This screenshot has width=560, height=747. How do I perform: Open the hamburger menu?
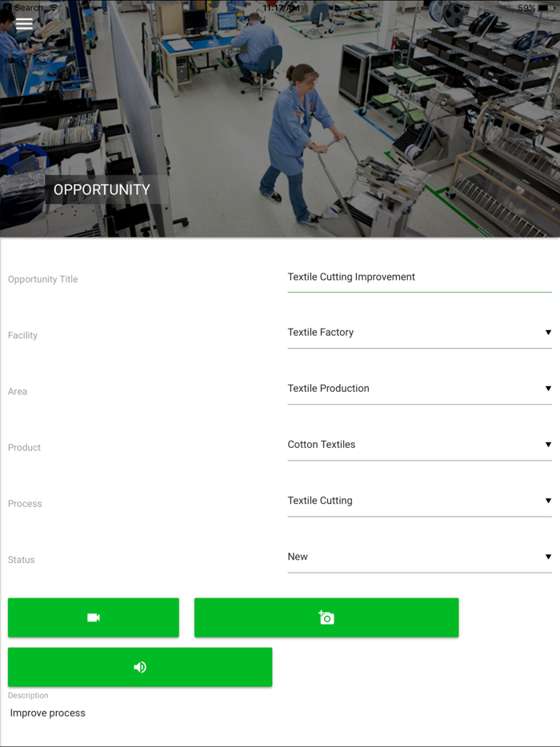(x=24, y=24)
